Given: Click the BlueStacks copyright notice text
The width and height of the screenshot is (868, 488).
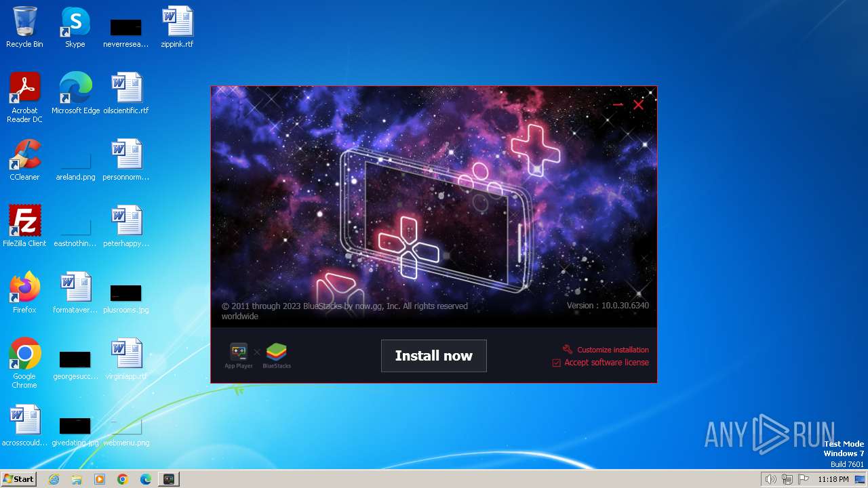Looking at the screenshot, I should pyautogui.click(x=344, y=311).
